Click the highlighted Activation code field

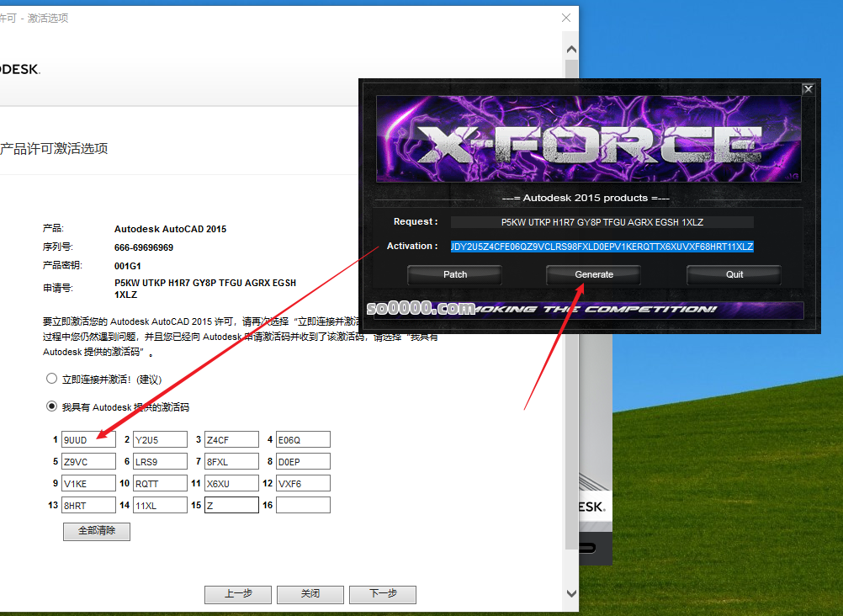(x=602, y=247)
